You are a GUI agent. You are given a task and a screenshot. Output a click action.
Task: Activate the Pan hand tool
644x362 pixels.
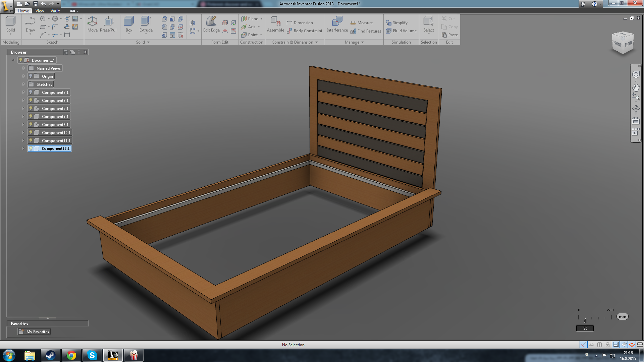(x=636, y=87)
